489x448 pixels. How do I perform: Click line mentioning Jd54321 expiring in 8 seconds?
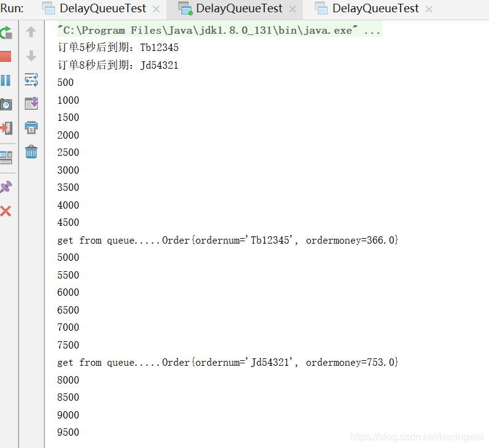pyautogui.click(x=118, y=65)
